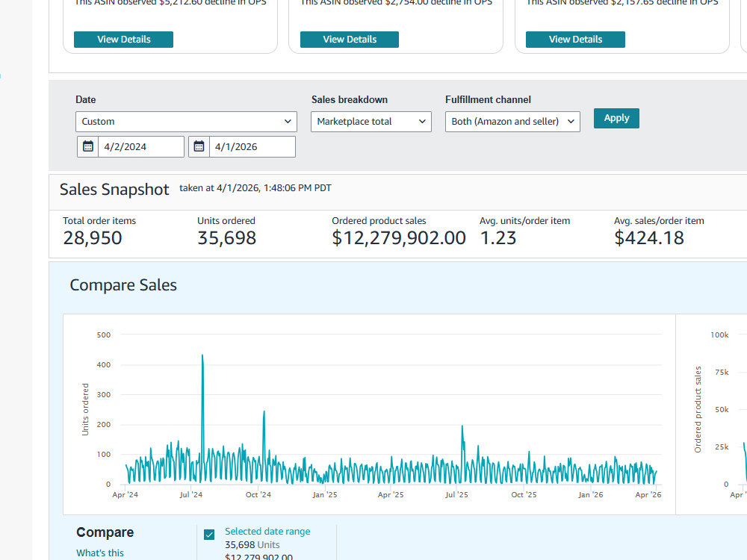This screenshot has width=747, height=560.
Task: Click the Apply button
Action: coord(616,118)
